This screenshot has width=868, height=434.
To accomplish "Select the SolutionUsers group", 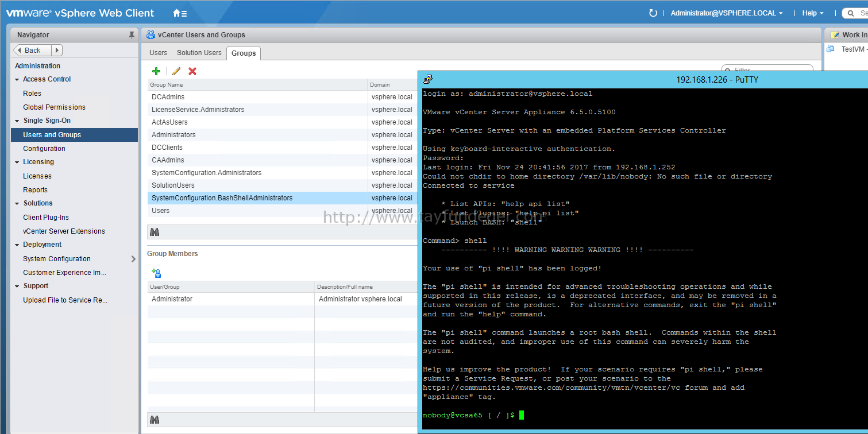I will [x=283, y=185].
